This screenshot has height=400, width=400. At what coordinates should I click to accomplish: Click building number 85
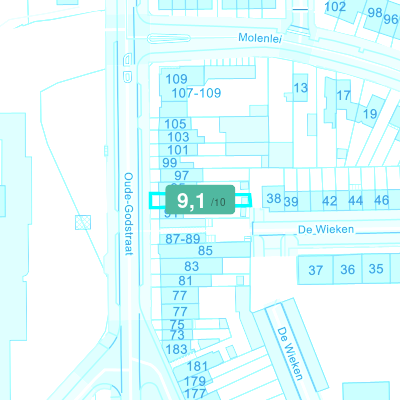click(x=205, y=251)
